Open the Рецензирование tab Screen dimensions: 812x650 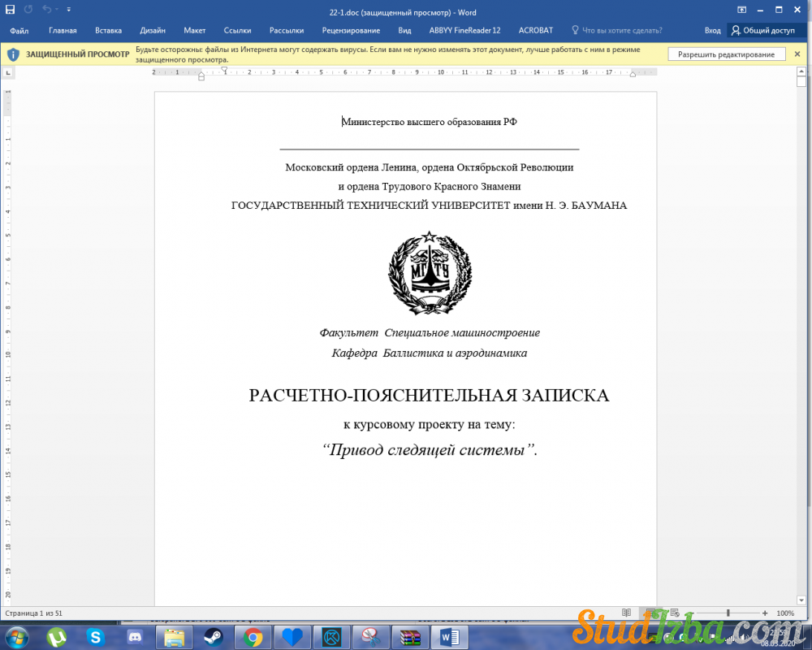coord(351,31)
